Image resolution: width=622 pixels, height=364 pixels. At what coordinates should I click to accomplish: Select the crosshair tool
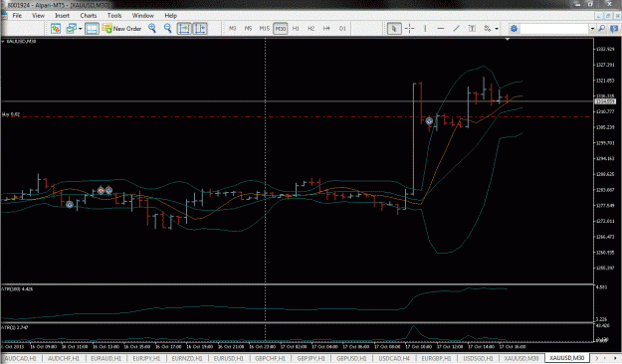[409, 29]
